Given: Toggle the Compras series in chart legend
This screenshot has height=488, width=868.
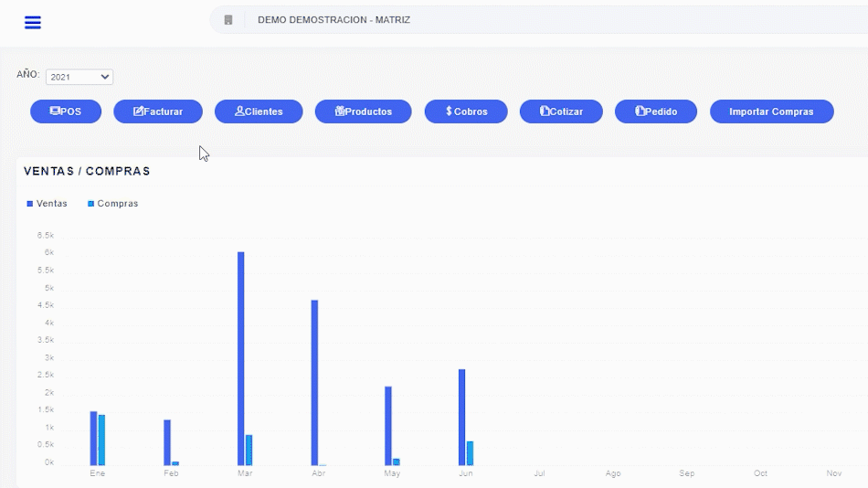Looking at the screenshot, I should pyautogui.click(x=117, y=204).
